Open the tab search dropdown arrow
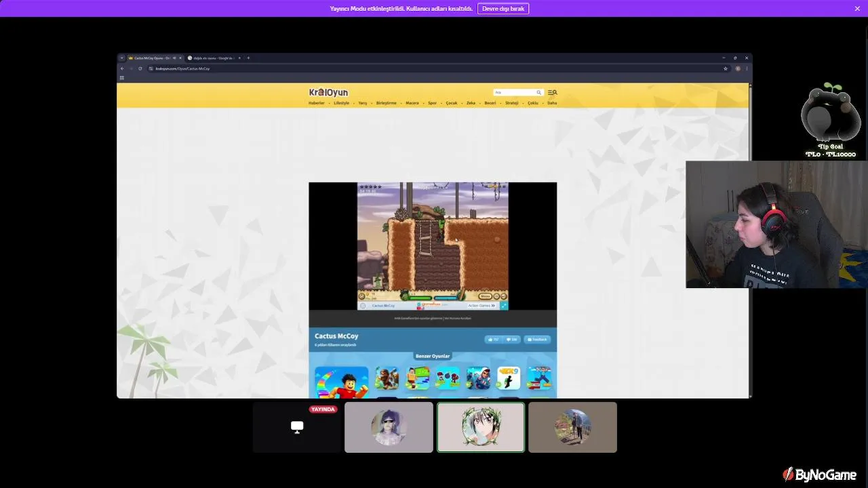 [121, 58]
